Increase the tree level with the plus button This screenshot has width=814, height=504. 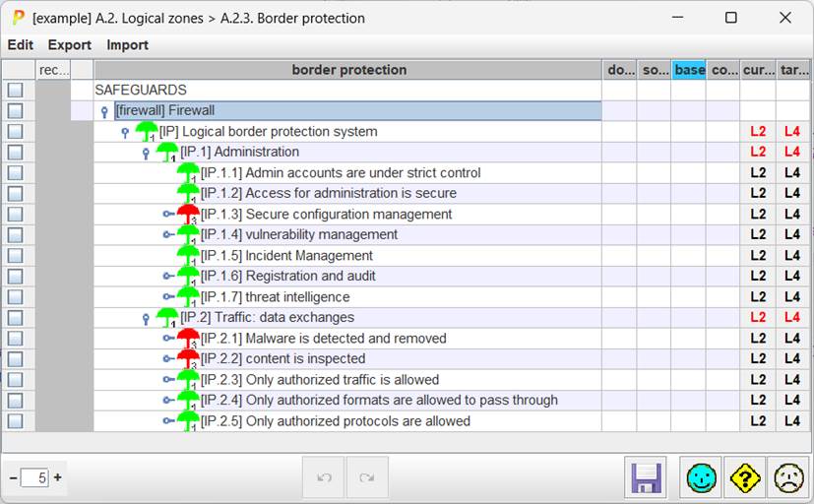click(x=58, y=477)
